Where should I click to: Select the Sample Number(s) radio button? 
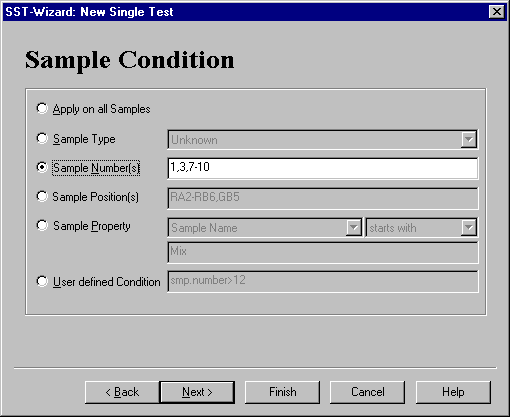(x=42, y=167)
